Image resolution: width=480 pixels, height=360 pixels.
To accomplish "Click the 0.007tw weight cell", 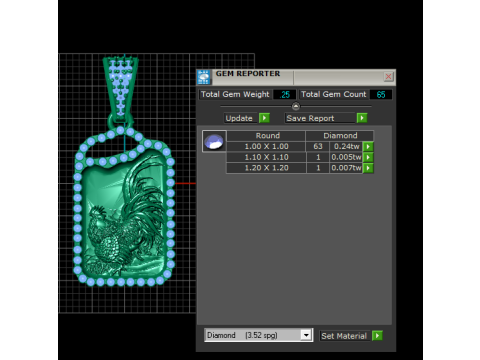I will [346, 168].
